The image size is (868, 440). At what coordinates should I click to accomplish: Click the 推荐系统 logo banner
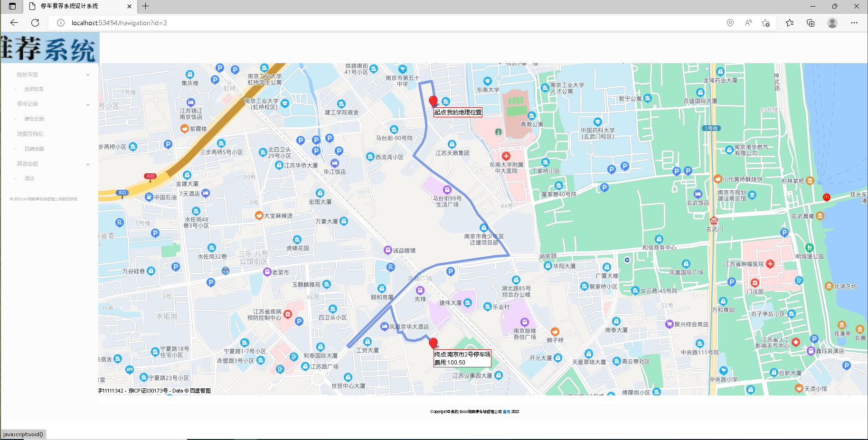(49, 47)
